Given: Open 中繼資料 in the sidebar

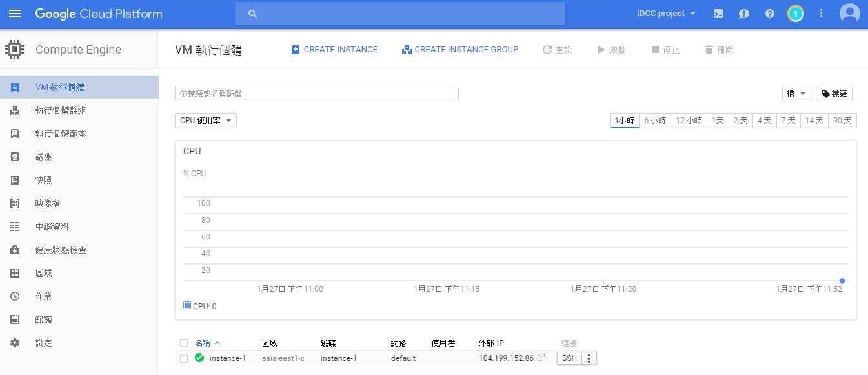Looking at the screenshot, I should click(x=79, y=227).
